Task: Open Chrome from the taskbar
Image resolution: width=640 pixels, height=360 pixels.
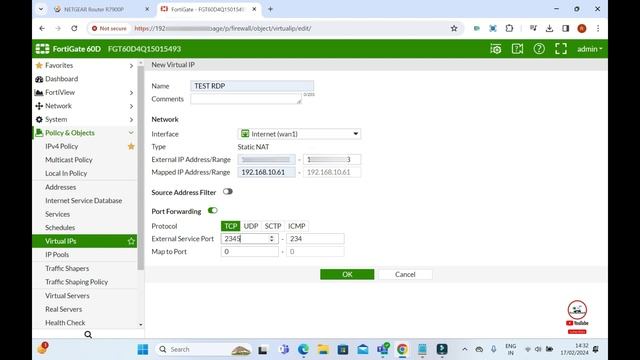Action: tap(402, 349)
